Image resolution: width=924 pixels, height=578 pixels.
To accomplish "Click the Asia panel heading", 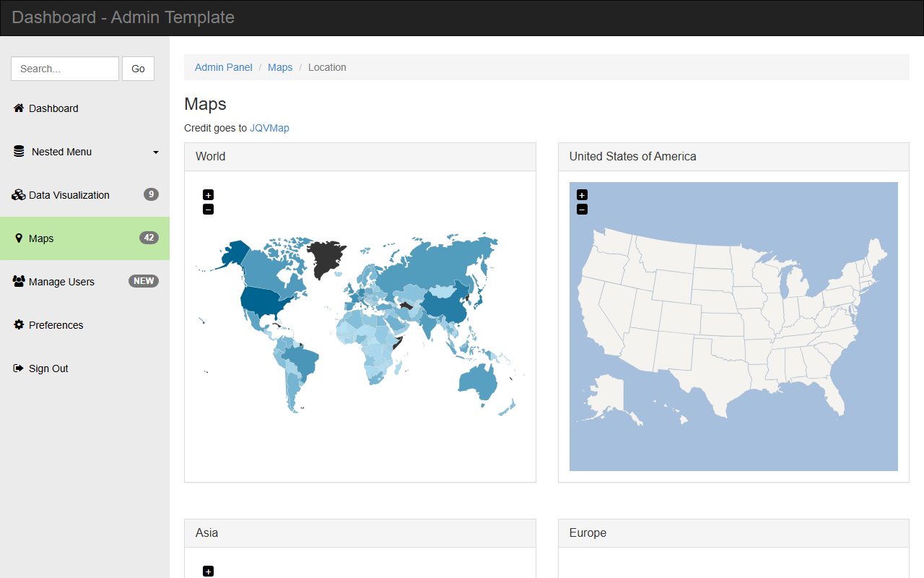I will pos(360,533).
